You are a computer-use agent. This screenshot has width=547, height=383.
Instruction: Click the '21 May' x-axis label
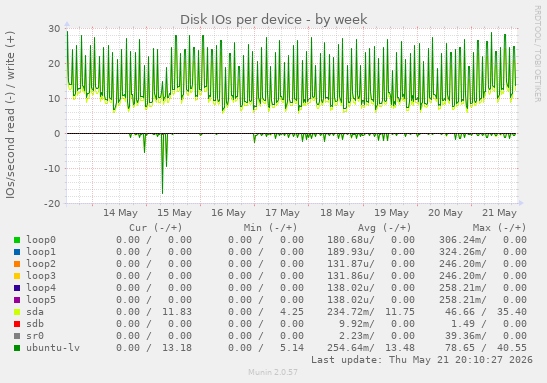[500, 213]
